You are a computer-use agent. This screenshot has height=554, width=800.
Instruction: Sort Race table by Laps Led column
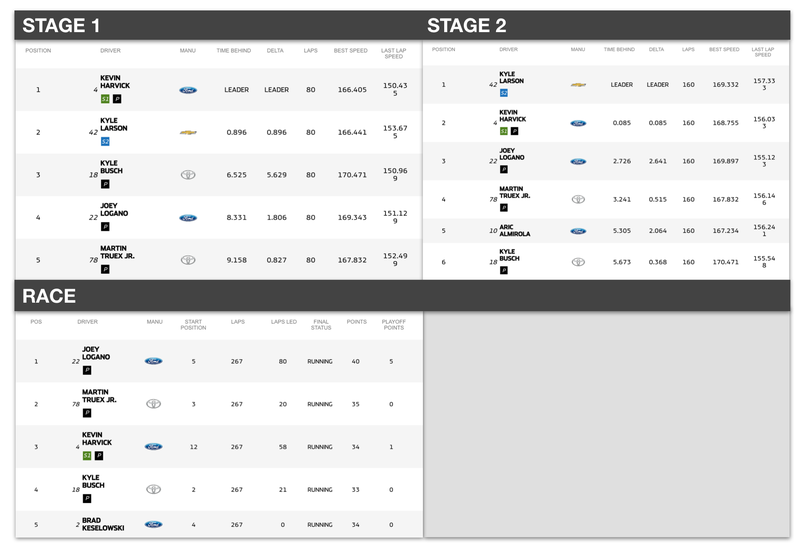click(x=284, y=322)
